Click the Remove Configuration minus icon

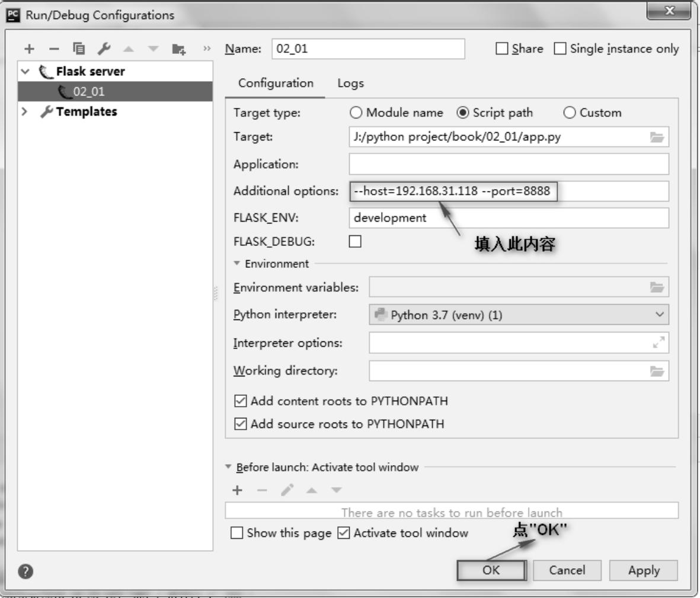pos(54,49)
